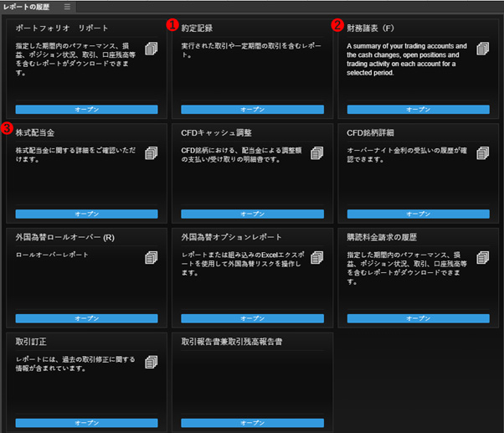Image resolution: width=504 pixels, height=433 pixels.
Task: Click the 購読料金請求の履歴 card title
Action: [382, 237]
